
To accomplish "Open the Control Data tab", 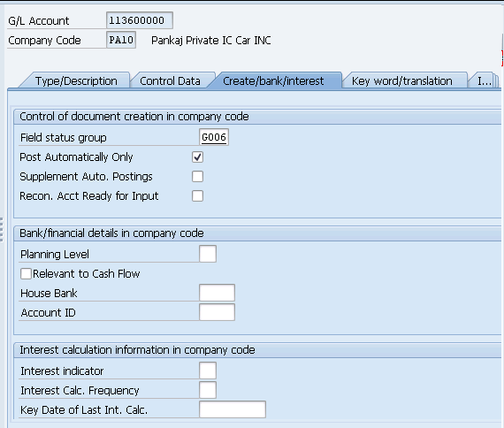I will (170, 80).
